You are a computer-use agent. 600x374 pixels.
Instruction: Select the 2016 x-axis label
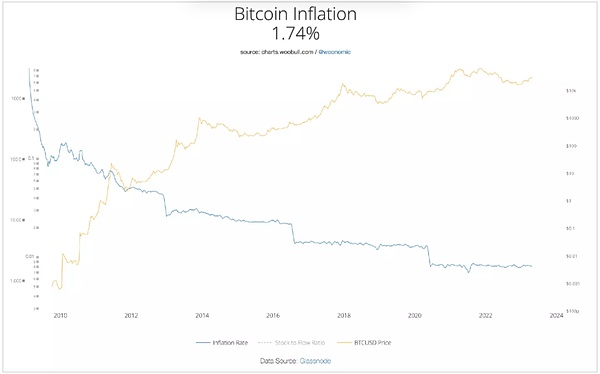click(273, 316)
